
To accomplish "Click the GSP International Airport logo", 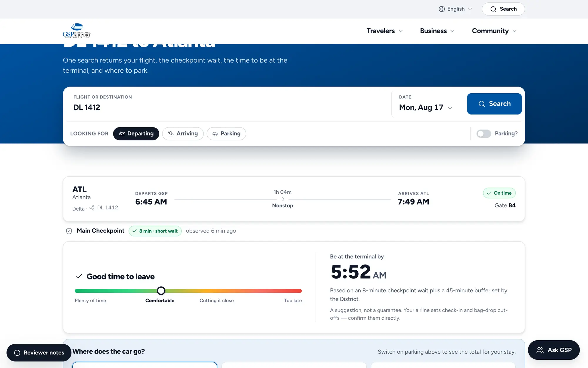I will (x=77, y=31).
